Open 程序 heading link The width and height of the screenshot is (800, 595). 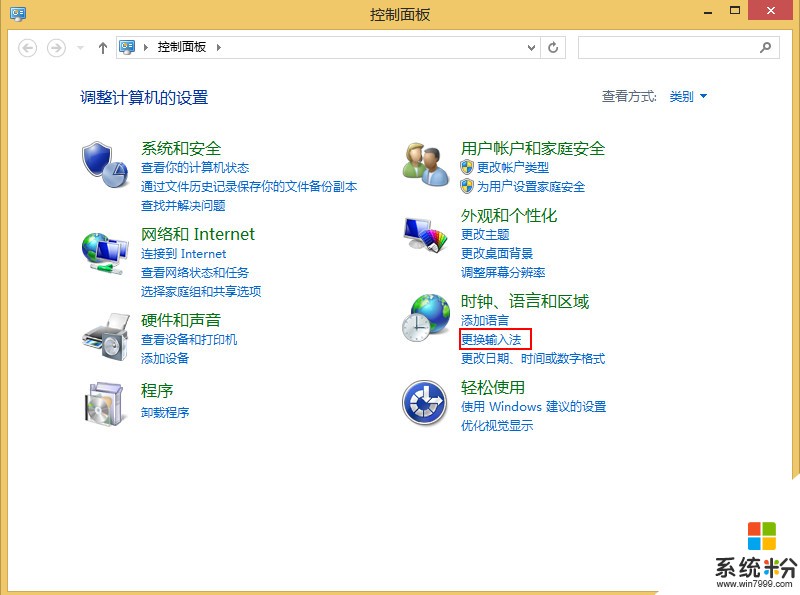[x=157, y=390]
